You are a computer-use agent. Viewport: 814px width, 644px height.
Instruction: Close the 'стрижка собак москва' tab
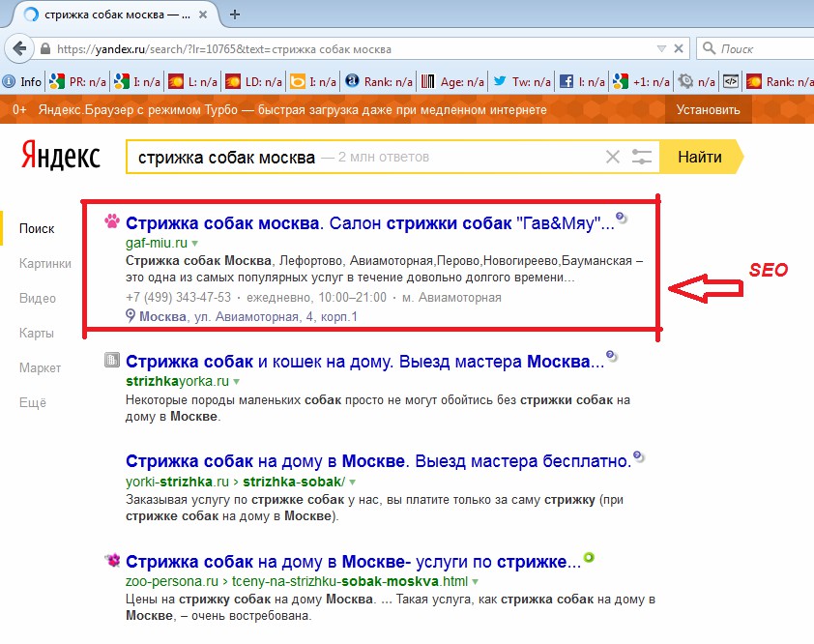[203, 15]
